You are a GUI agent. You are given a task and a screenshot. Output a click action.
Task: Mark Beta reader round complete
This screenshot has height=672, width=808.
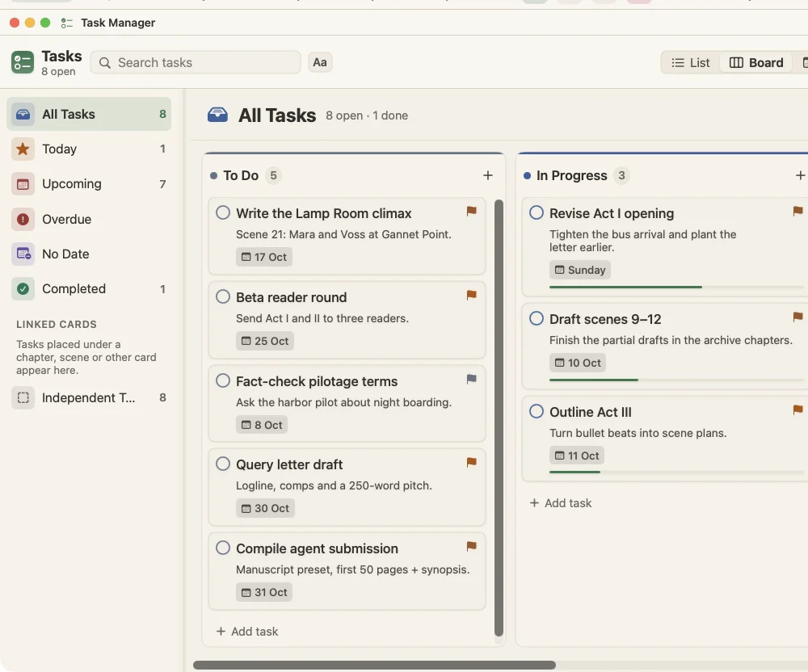223,296
